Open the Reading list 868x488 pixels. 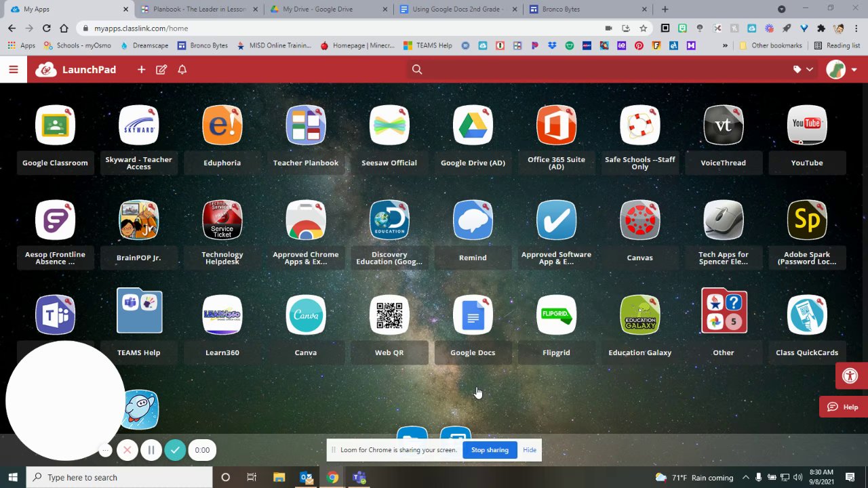click(x=837, y=45)
